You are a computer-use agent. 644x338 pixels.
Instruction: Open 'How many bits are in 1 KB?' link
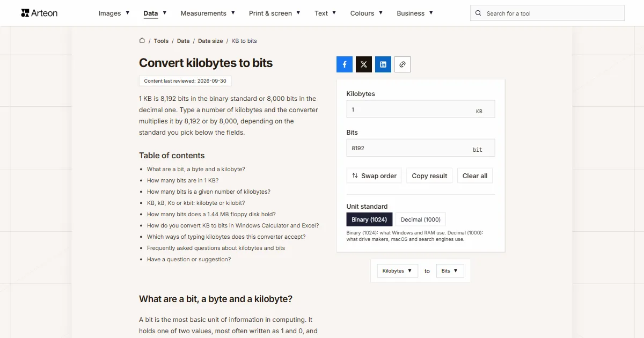(x=182, y=180)
